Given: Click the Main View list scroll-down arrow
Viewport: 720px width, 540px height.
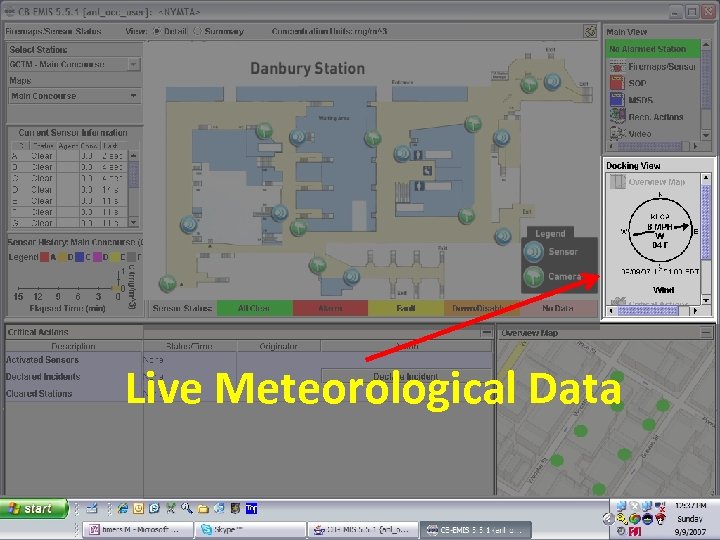Looking at the screenshot, I should [706, 135].
